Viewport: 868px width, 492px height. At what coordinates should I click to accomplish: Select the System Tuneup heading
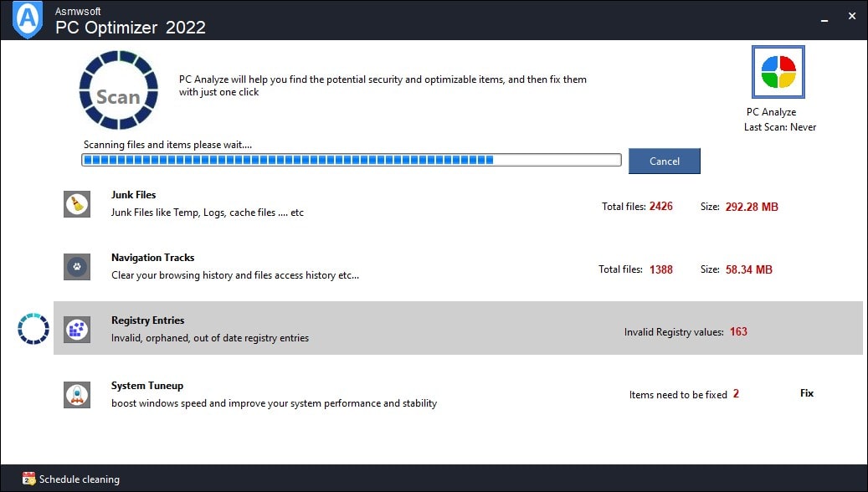[147, 385]
